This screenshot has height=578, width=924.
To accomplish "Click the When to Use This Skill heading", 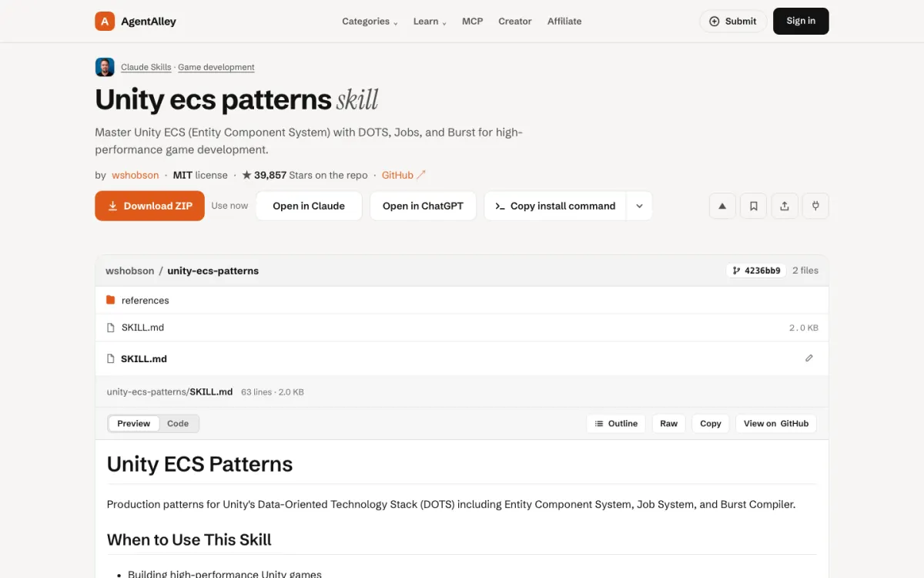I will click(189, 539).
